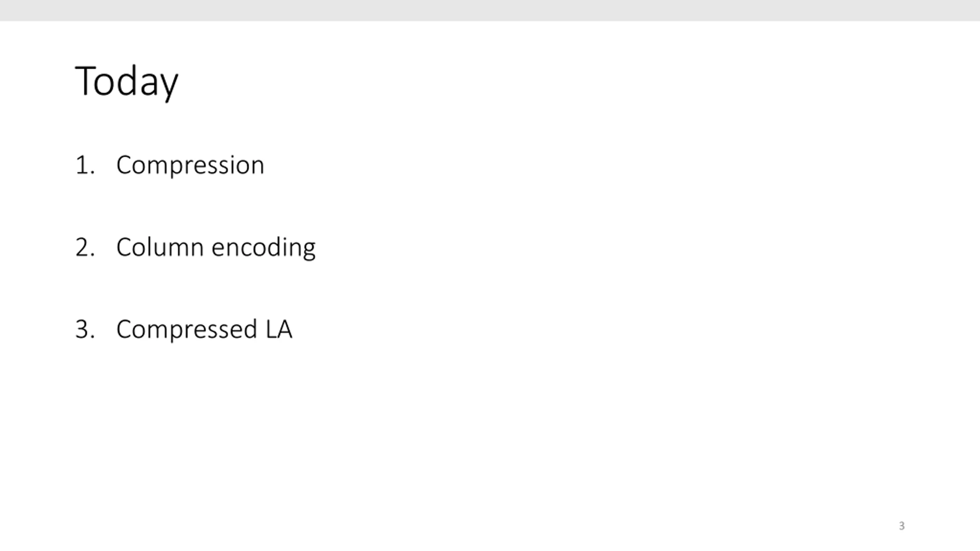Viewport: 980px width, 551px height.
Task: Click the word "Compressed" in item three
Action: click(x=186, y=330)
